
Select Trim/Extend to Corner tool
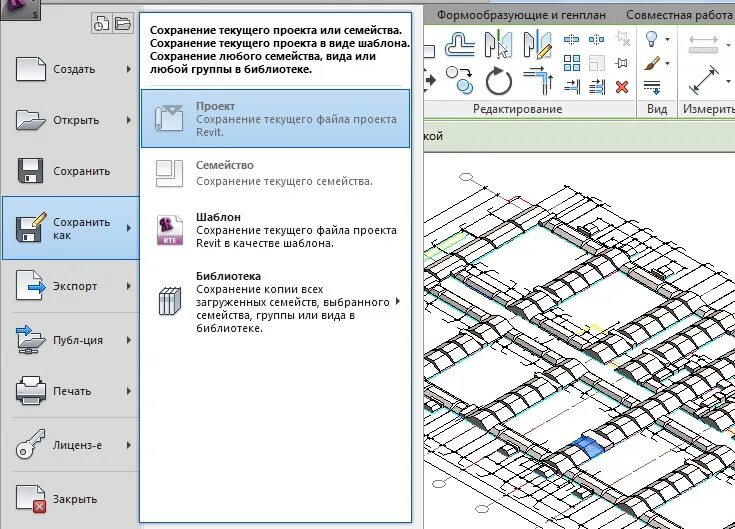pos(538,80)
